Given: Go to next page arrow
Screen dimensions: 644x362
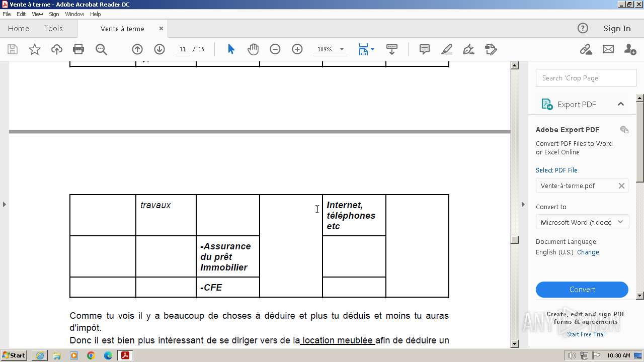Looking at the screenshot, I should point(159,49).
